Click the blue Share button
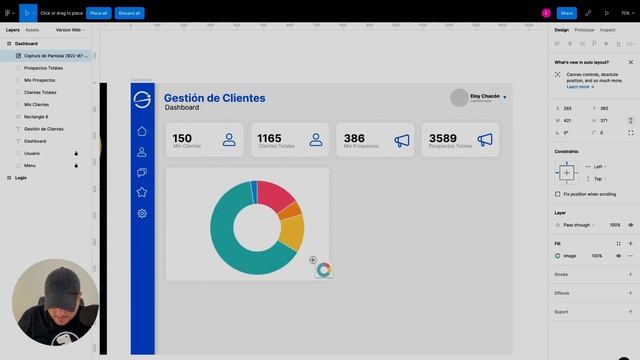Viewport: 640px width, 360px height. (567, 13)
